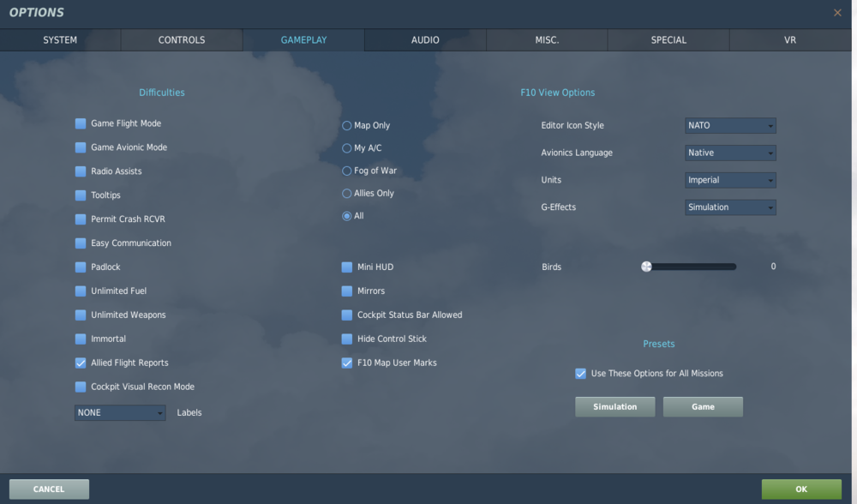Open the CONTROLS tab
The height and width of the screenshot is (504, 857).
coord(182,40)
